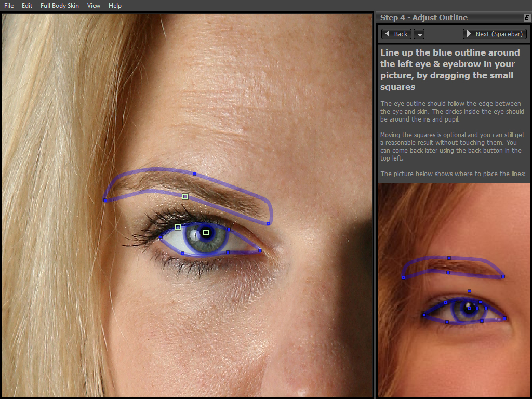Open the File menu

click(x=9, y=6)
